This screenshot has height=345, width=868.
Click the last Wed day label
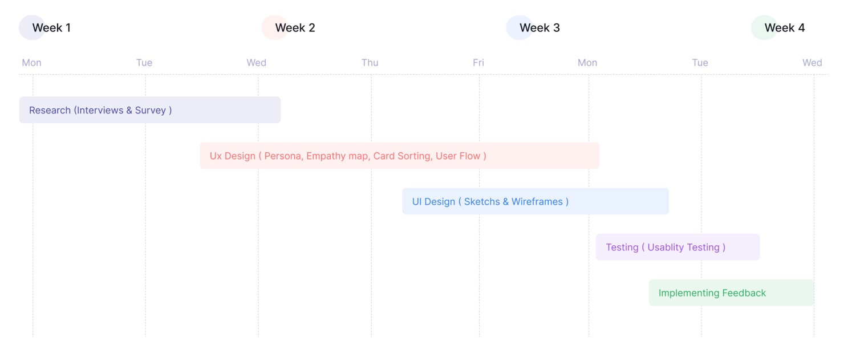812,63
